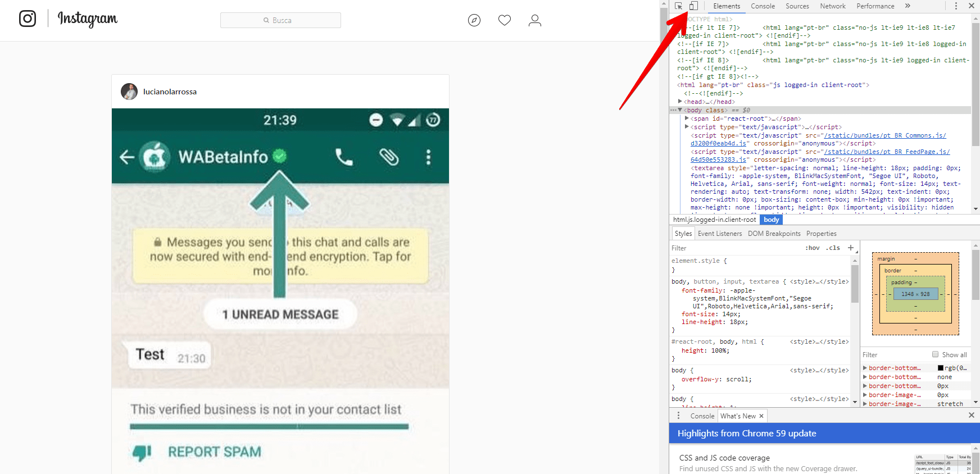Switch to the Sources tab
Viewport: 980px width, 474px height.
pyautogui.click(x=797, y=6)
